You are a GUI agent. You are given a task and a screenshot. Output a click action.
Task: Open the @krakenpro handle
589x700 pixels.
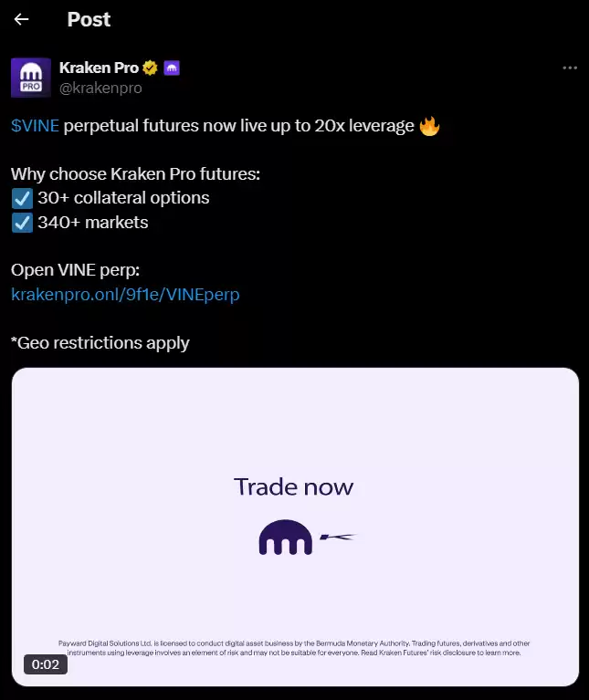pos(100,88)
